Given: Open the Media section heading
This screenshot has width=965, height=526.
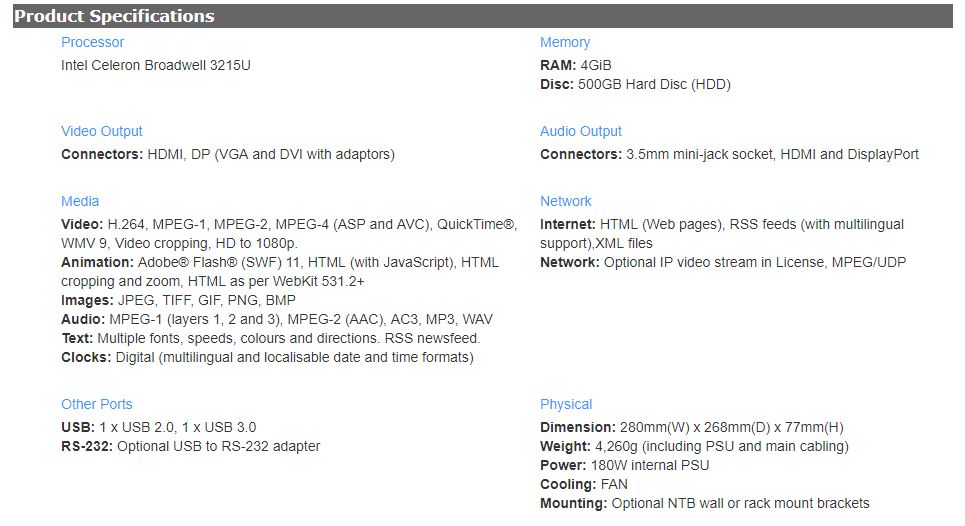Looking at the screenshot, I should 80,202.
